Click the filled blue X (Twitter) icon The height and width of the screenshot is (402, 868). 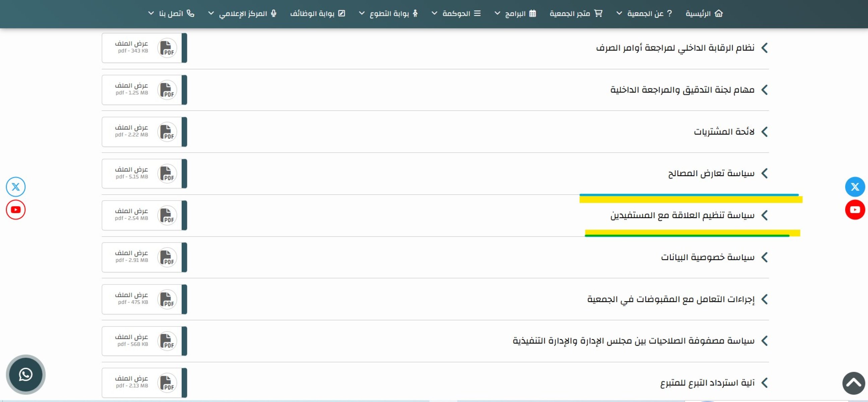coord(855,187)
